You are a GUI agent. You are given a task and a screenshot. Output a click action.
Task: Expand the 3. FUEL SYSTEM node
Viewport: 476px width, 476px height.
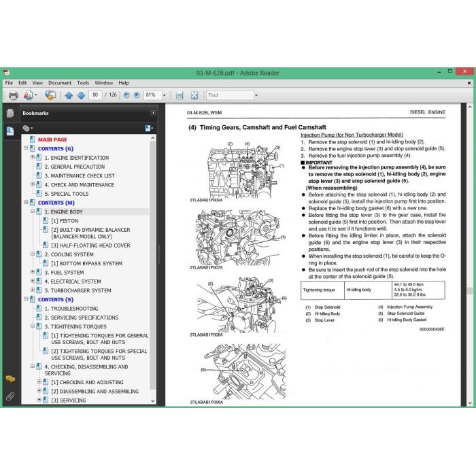(x=33, y=272)
